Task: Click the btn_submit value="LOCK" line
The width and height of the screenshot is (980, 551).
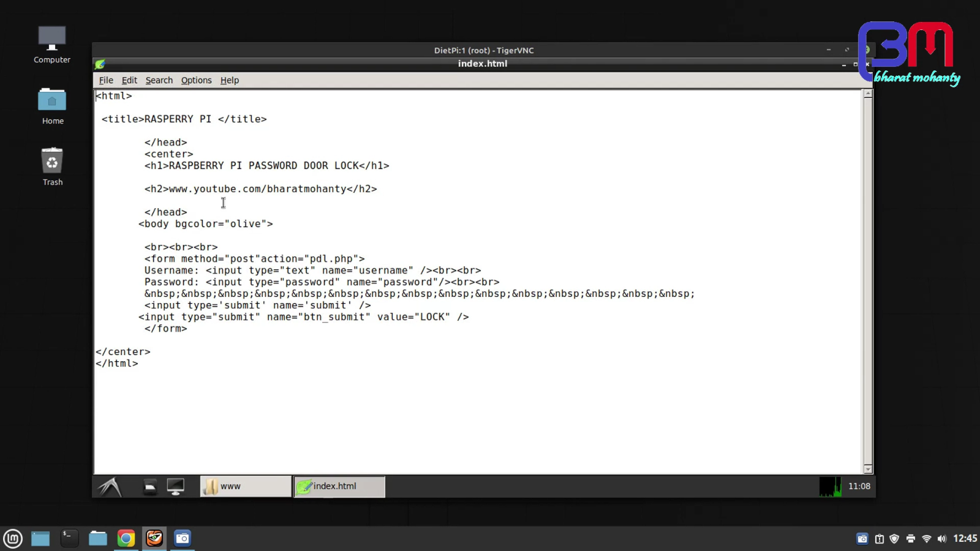Action: [304, 317]
